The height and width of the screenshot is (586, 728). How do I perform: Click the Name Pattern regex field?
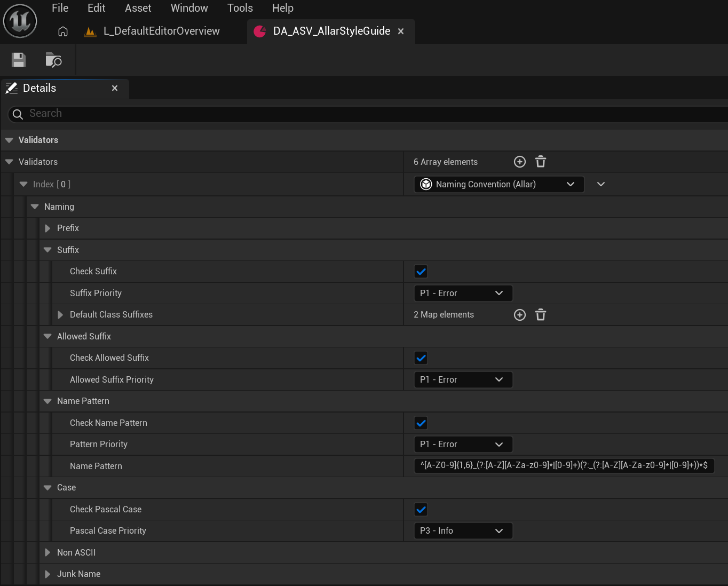click(564, 465)
